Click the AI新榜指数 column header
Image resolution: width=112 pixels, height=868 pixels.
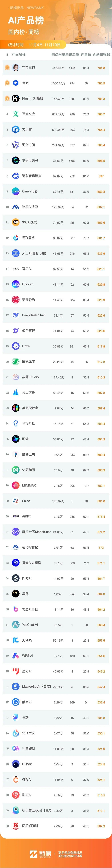101,54
